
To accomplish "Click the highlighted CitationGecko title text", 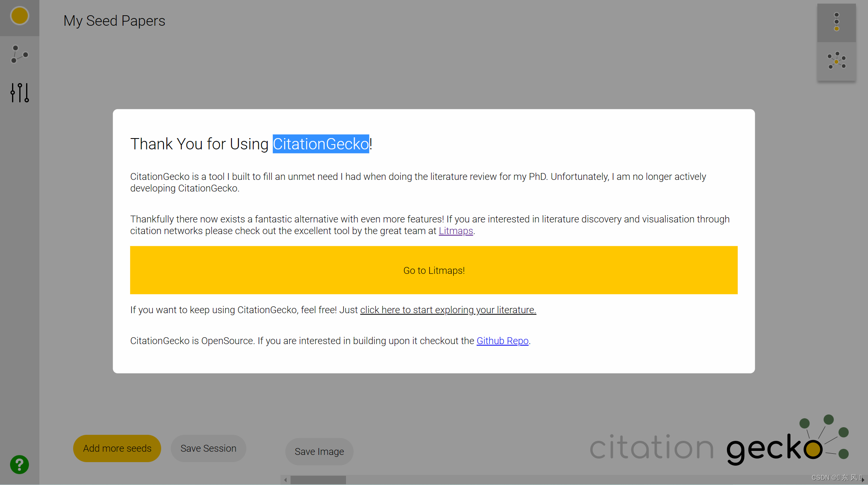I will point(321,144).
